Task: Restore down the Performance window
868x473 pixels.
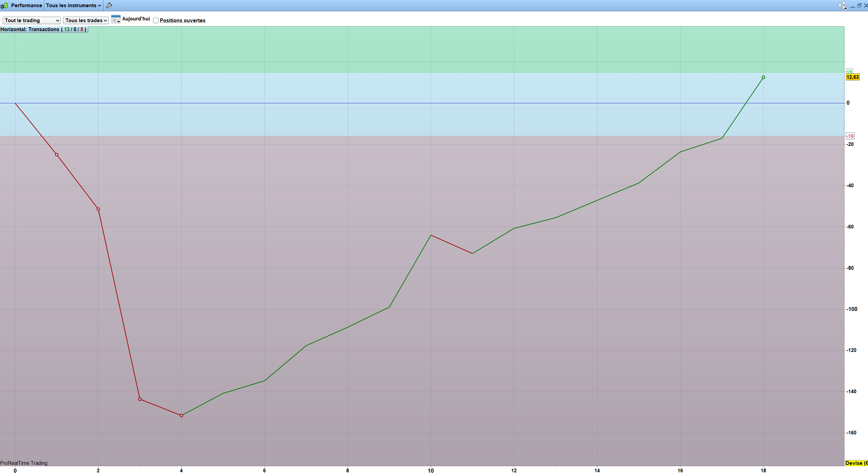Action: [859, 5]
